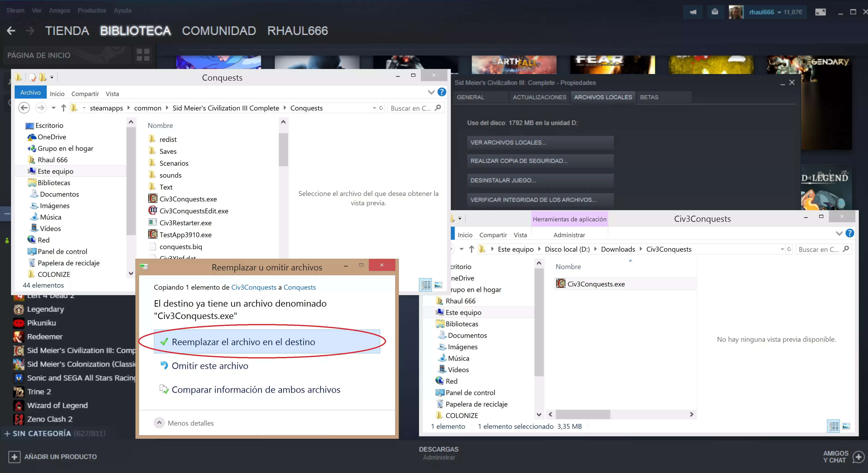
Task: Click Steam back navigation arrow
Action: tap(11, 31)
